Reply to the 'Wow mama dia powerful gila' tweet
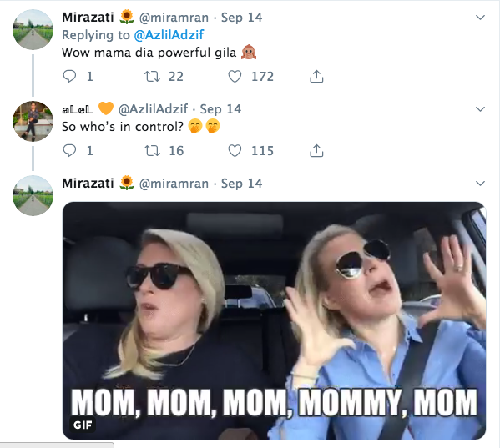The height and width of the screenshot is (448, 500). pyautogui.click(x=69, y=77)
